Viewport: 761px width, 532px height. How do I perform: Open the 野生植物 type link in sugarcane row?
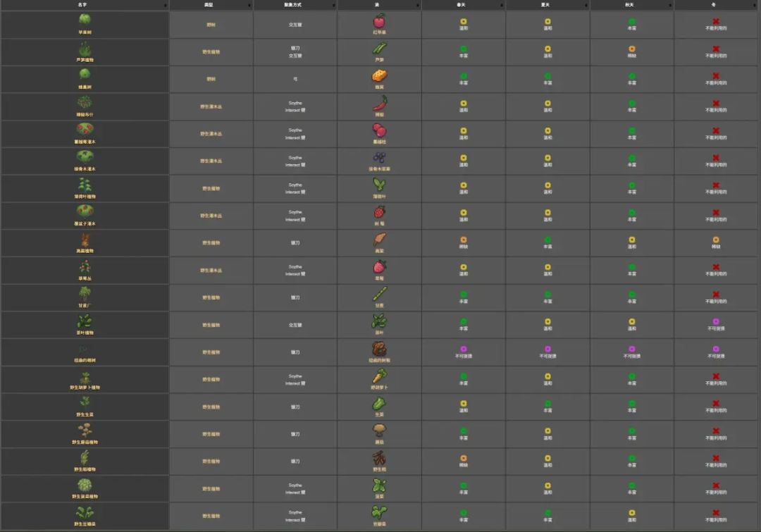pos(211,297)
